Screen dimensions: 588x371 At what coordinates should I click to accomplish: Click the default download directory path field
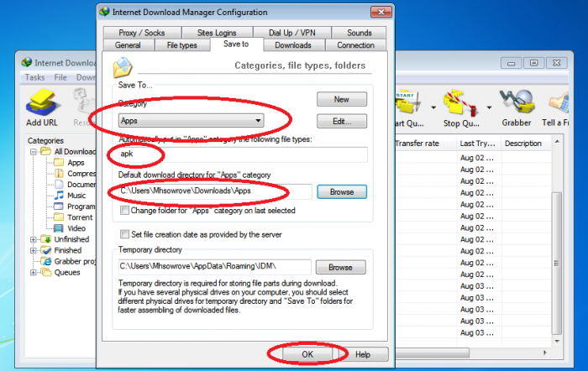coord(215,191)
